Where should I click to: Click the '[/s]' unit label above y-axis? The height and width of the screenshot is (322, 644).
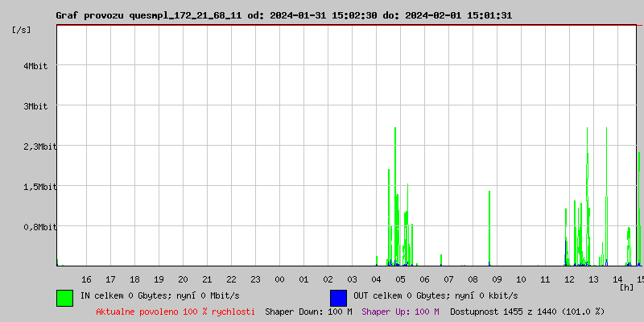click(x=22, y=30)
